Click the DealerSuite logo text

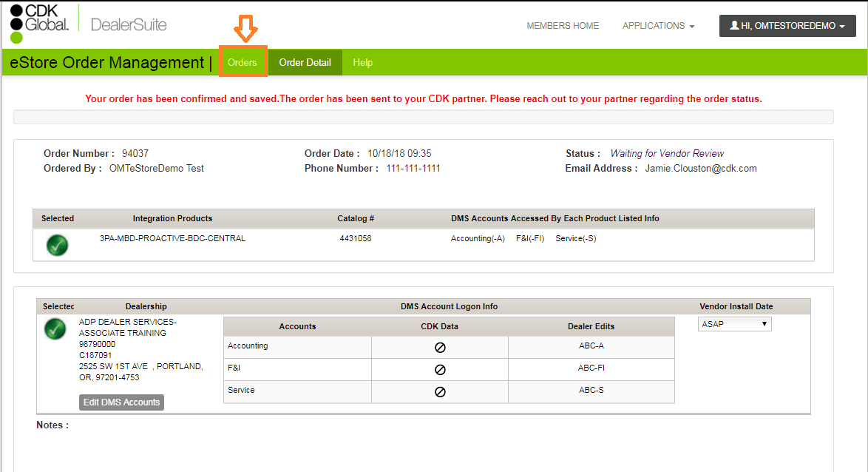coord(127,24)
